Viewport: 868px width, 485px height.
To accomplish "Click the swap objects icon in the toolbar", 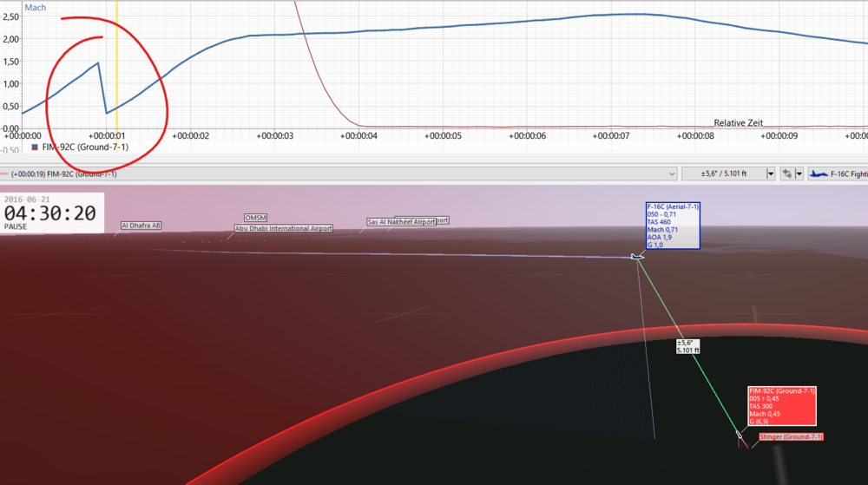I will (x=786, y=174).
